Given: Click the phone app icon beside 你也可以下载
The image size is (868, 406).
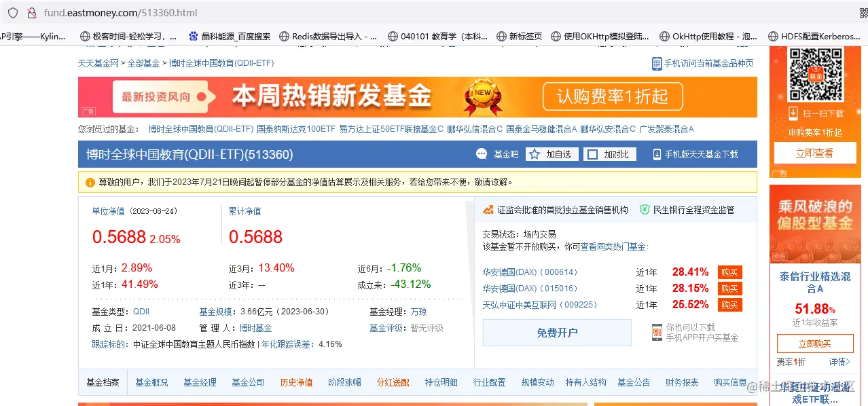Looking at the screenshot, I should (x=657, y=332).
